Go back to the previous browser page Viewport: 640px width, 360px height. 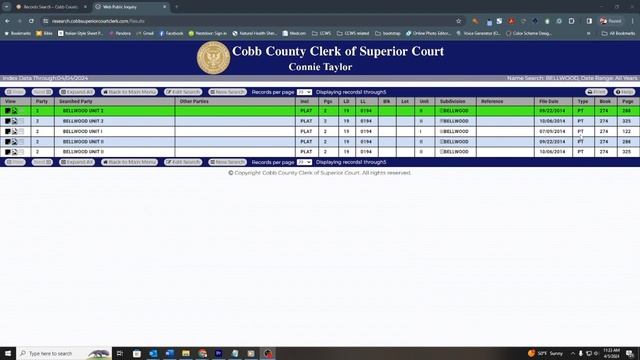[8, 21]
